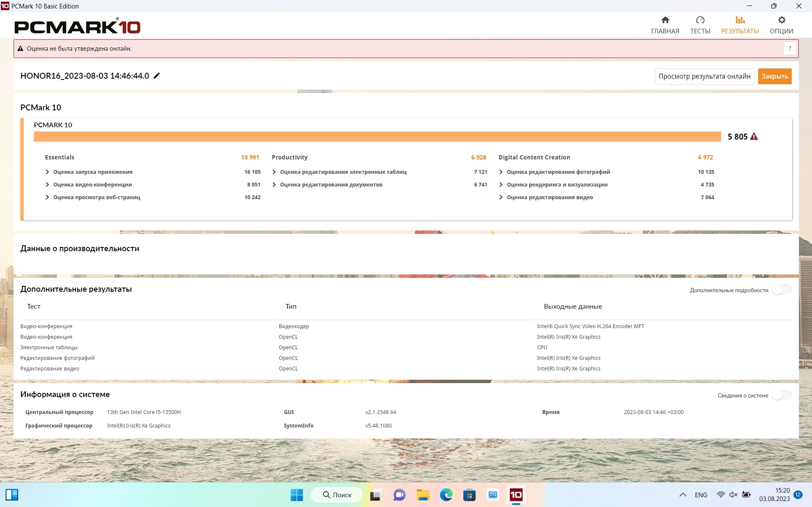The height and width of the screenshot is (507, 812).
Task: Click the score warning triangle icon
Action: (754, 137)
